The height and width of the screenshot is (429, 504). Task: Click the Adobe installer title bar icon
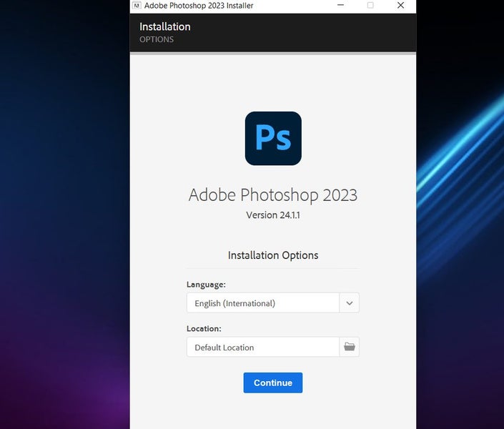[x=137, y=6]
